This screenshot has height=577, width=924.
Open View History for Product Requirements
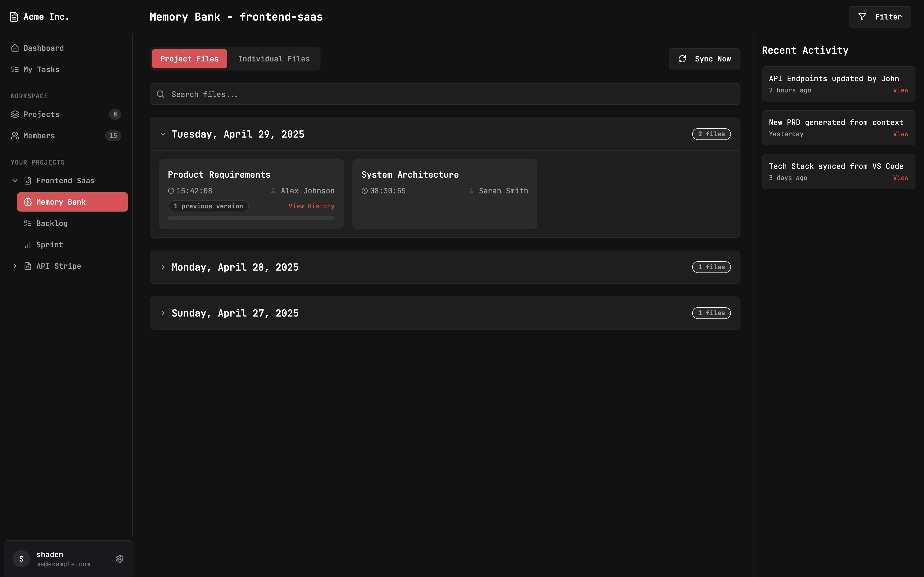[311, 206]
